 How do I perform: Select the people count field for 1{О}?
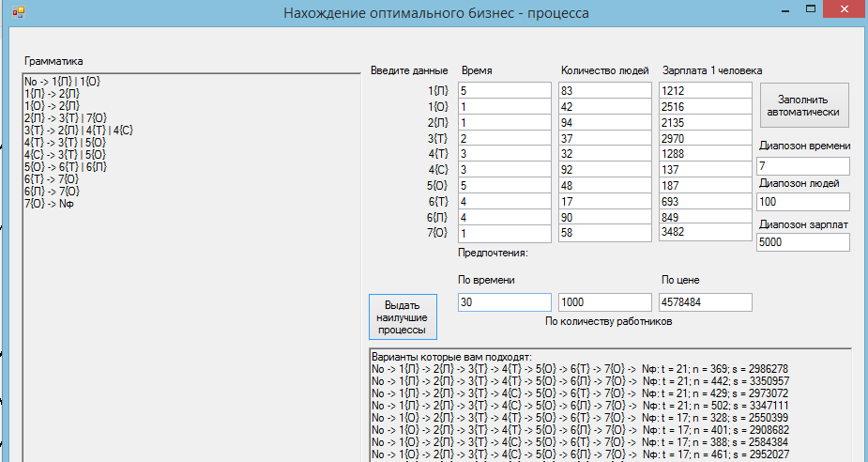point(604,107)
